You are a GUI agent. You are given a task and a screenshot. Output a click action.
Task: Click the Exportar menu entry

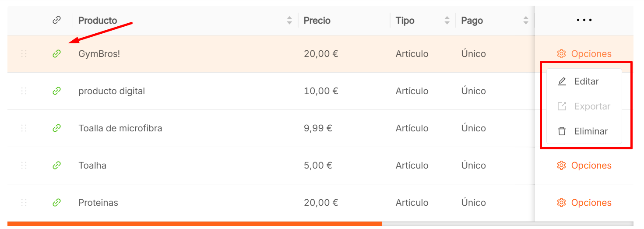click(591, 106)
